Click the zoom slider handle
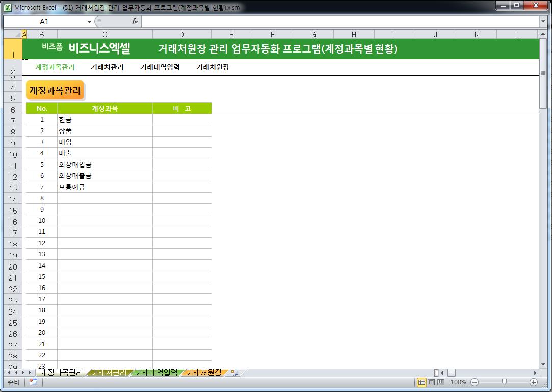The image size is (552, 392). coord(504,382)
